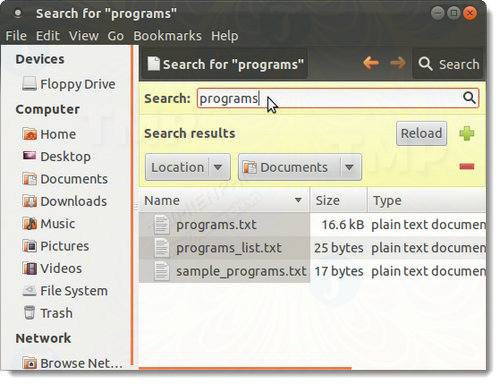Toggle the toolbar Search button
Screen dimensions: 500x384
point(448,64)
